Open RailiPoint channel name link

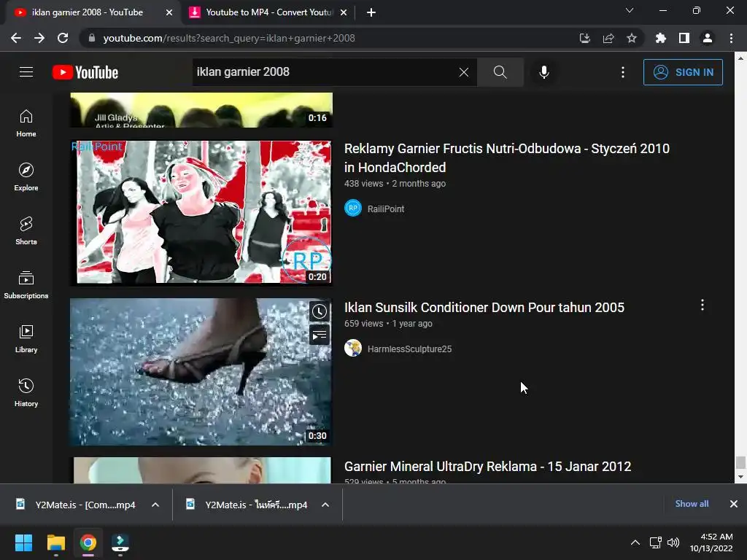[x=386, y=209]
